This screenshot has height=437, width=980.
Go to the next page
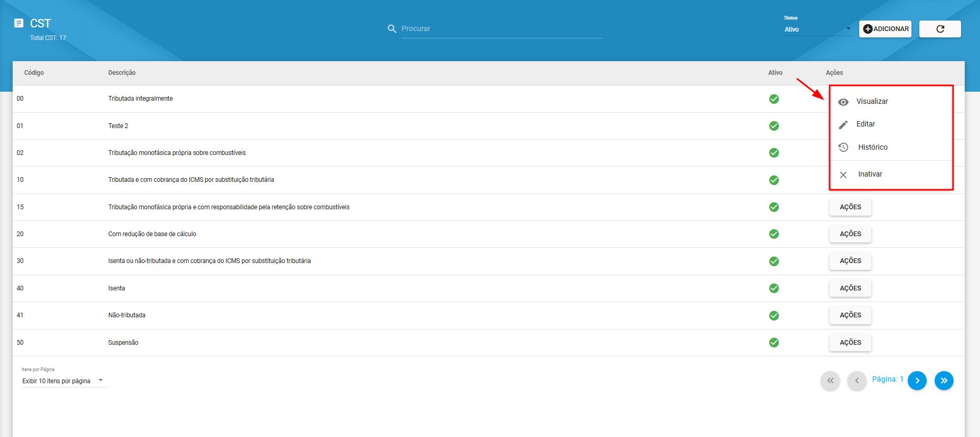917,381
